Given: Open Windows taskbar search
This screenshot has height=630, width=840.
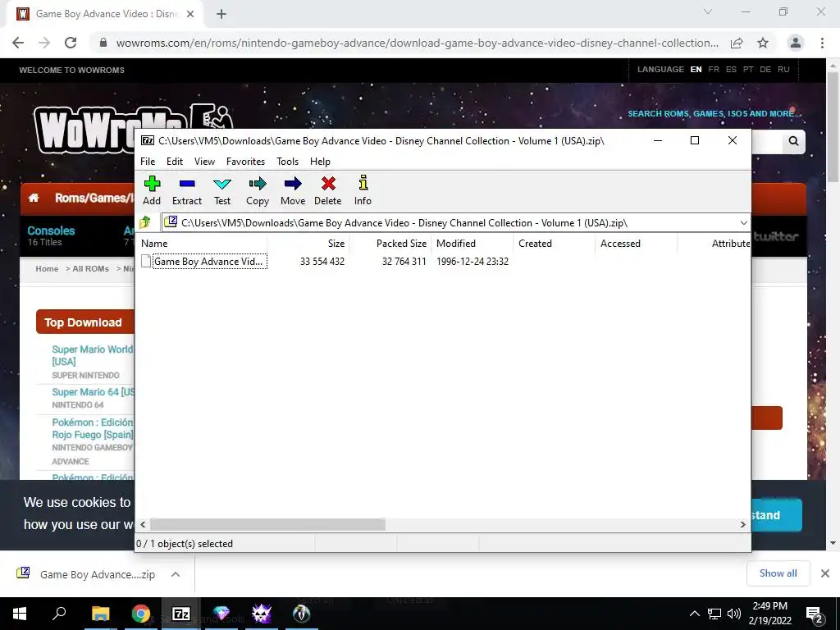Looking at the screenshot, I should point(59,614).
